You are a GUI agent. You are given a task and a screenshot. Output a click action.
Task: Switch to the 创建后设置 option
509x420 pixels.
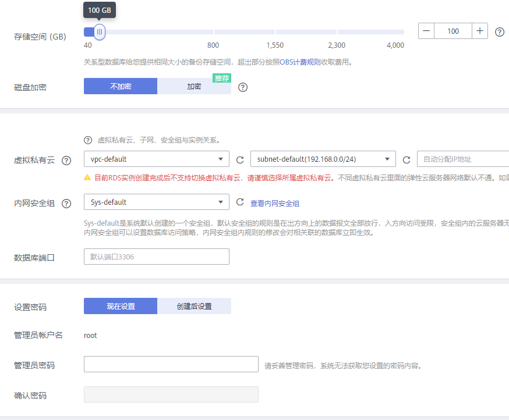tap(193, 305)
